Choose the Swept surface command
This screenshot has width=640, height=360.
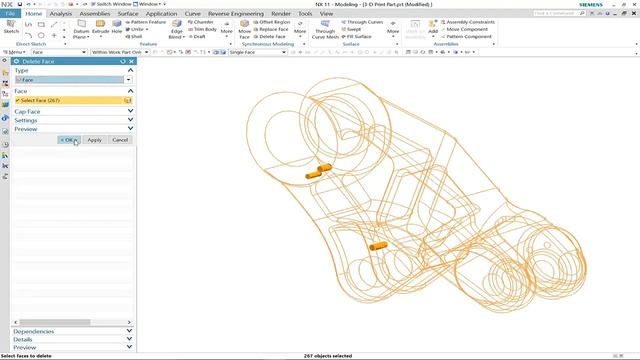click(x=351, y=29)
